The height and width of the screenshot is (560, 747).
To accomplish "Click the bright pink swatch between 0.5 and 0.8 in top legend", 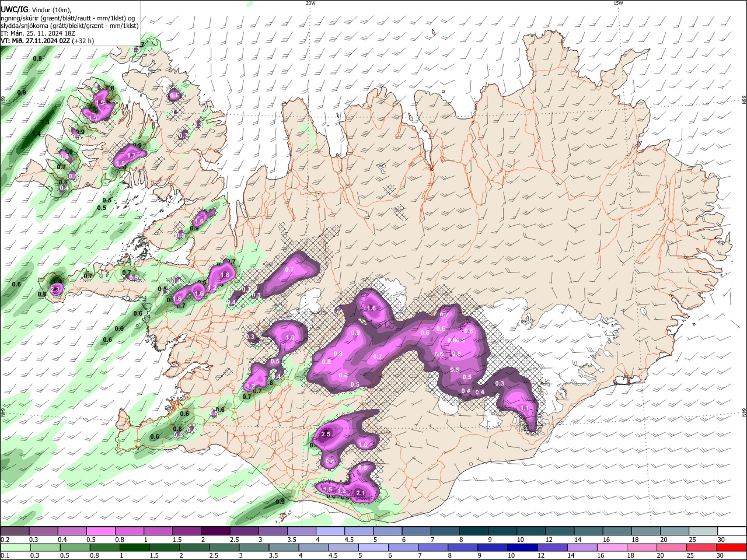I will point(100,531).
